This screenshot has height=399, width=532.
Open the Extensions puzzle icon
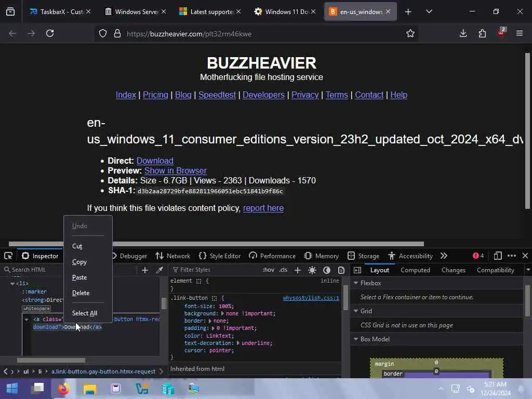(x=482, y=33)
